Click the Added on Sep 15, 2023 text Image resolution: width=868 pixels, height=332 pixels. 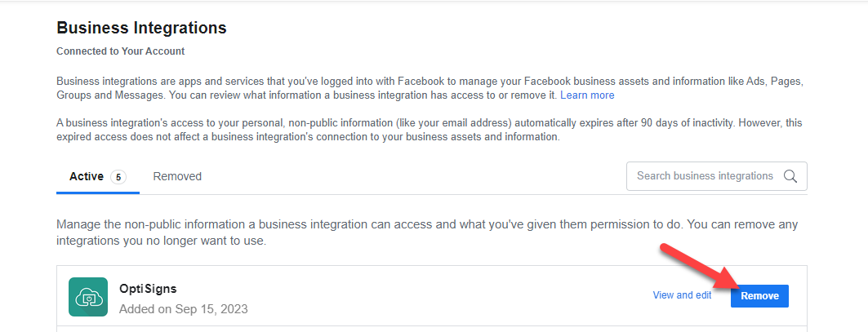[x=183, y=309]
